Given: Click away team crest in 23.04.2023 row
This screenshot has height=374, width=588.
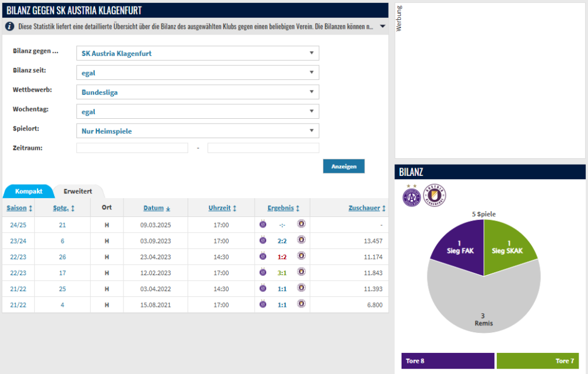Looking at the screenshot, I should (x=302, y=256).
